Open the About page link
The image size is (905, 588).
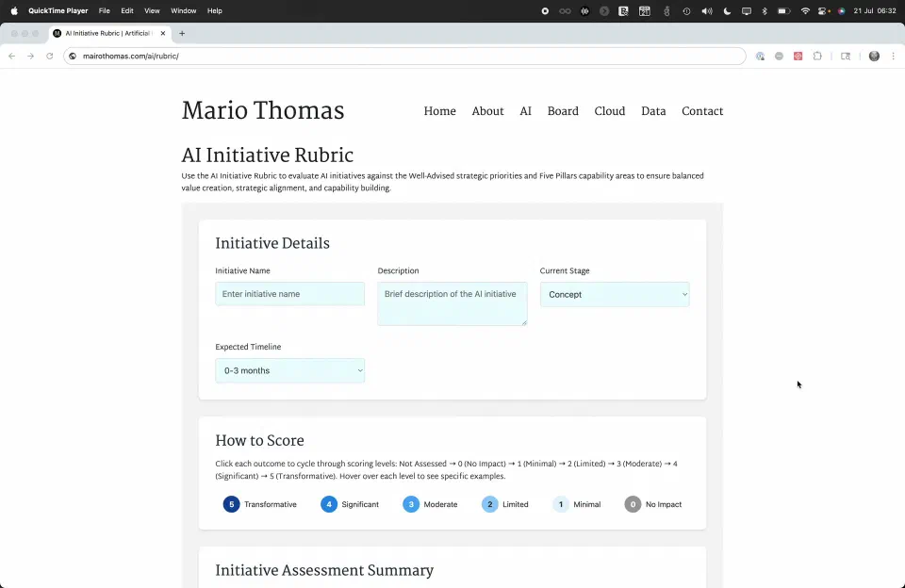[x=487, y=111]
